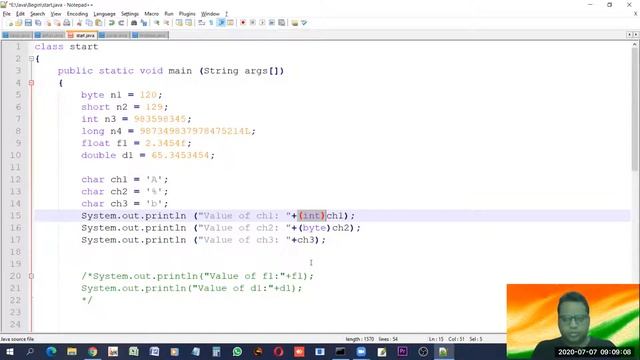The height and width of the screenshot is (360, 640).
Task: Click the Save All toolbar icon
Action: [x=38, y=23]
